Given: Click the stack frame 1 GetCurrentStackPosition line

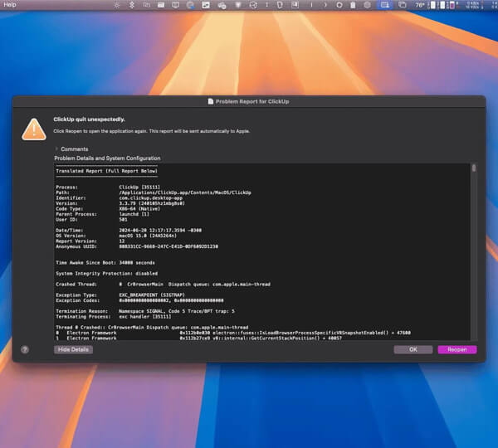Looking at the screenshot, I should pyautogui.click(x=199, y=338).
